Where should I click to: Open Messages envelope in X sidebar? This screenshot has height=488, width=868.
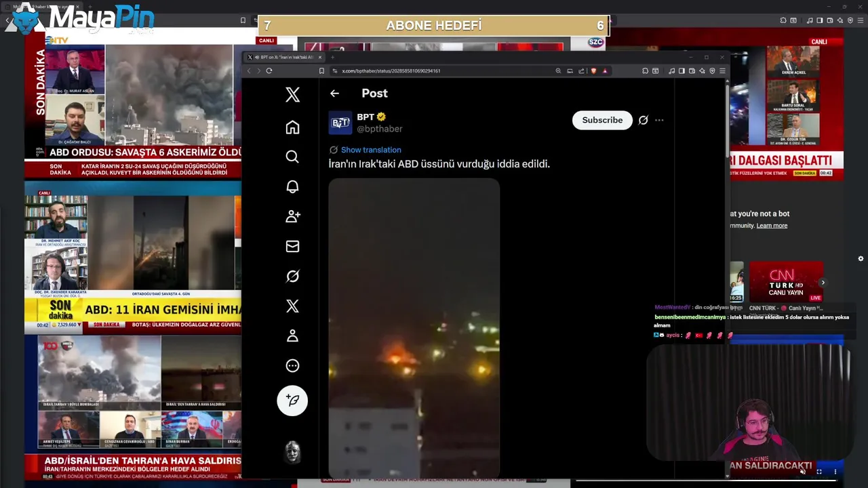[x=292, y=246]
